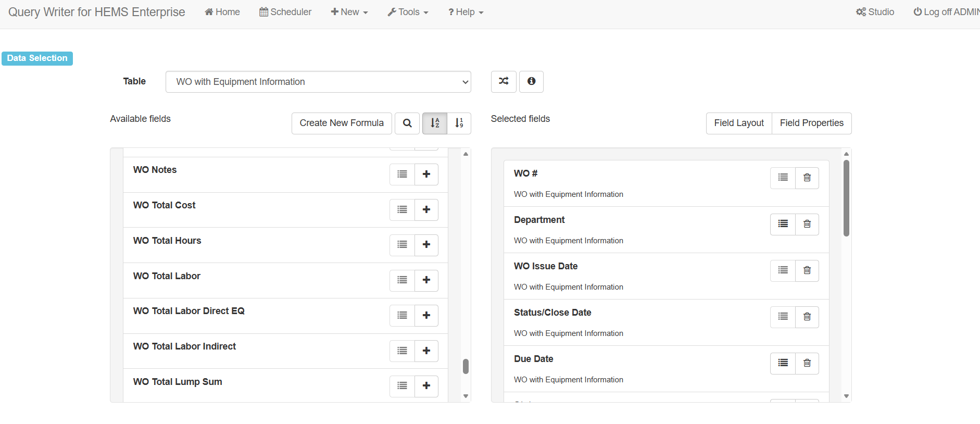980x424 pixels.
Task: Open the Table dropdown selector
Action: 318,82
